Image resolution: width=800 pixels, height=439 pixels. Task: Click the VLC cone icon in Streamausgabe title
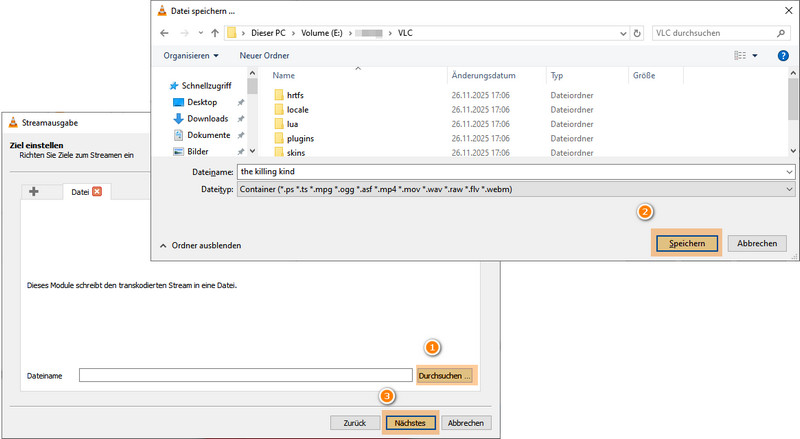click(x=13, y=123)
